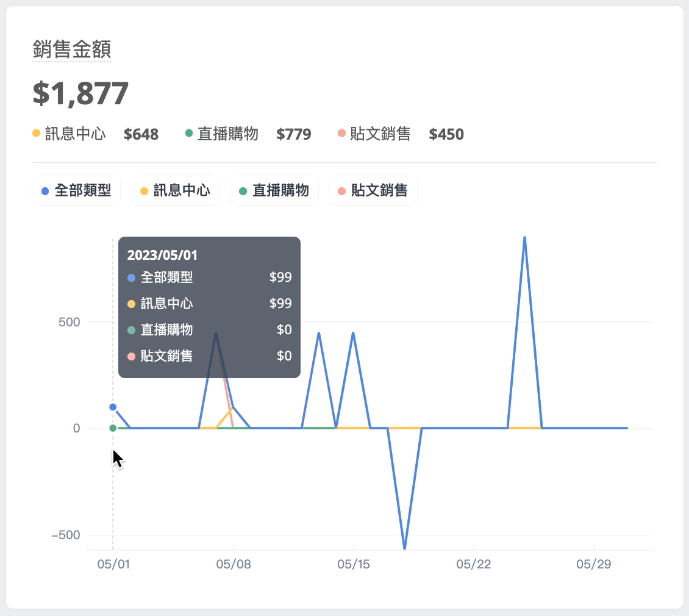Screen dimensions: 689x616
Task: Click the tooltip date 2023/05/01
Action: coord(162,256)
